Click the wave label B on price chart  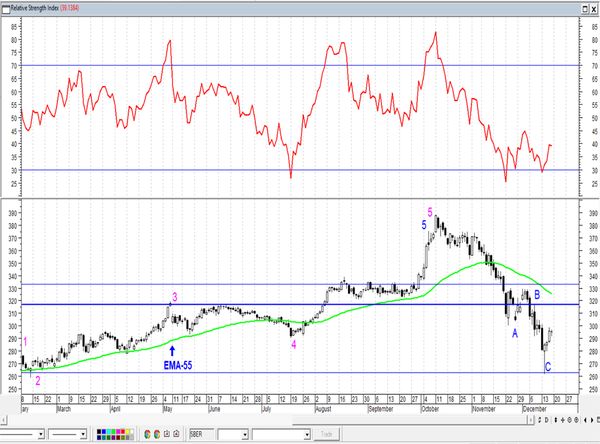tap(537, 295)
